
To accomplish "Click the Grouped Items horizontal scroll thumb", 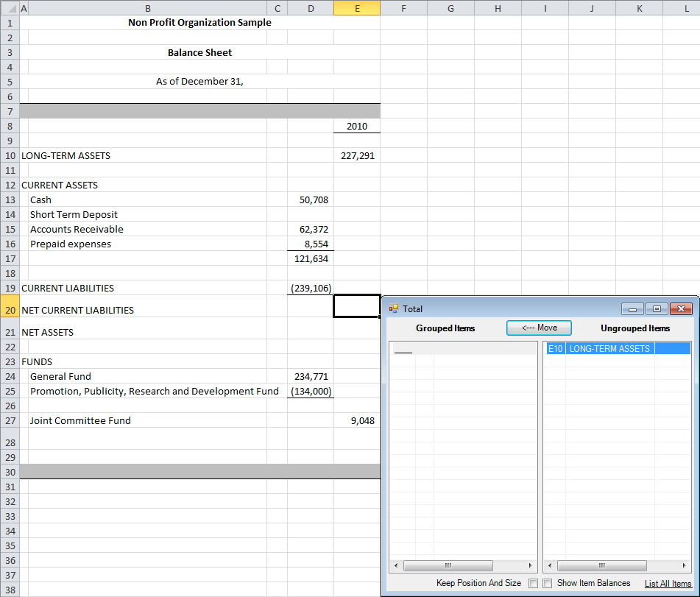I will click(x=448, y=566).
